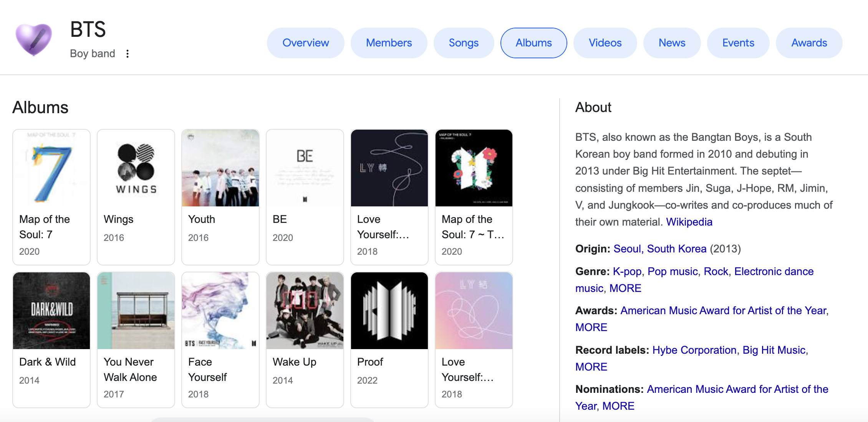
Task: Select the News tab
Action: pyautogui.click(x=672, y=43)
